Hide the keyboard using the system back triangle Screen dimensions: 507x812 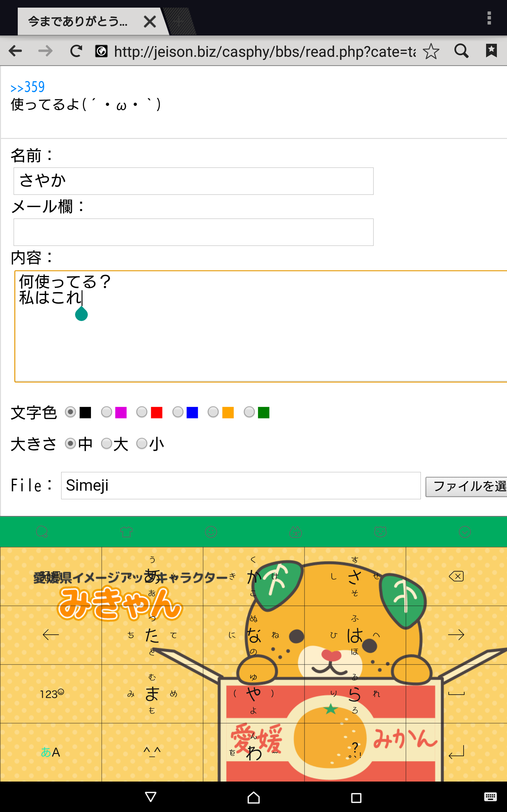(x=151, y=797)
